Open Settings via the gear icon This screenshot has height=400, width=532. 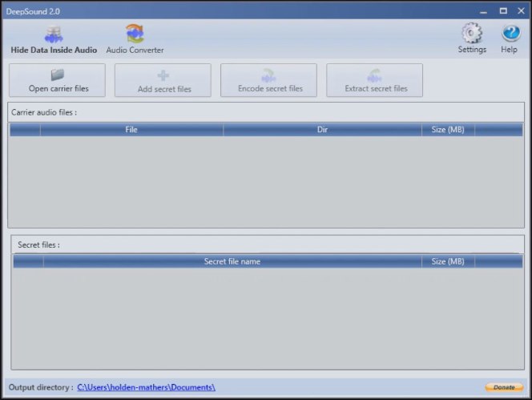(x=472, y=34)
